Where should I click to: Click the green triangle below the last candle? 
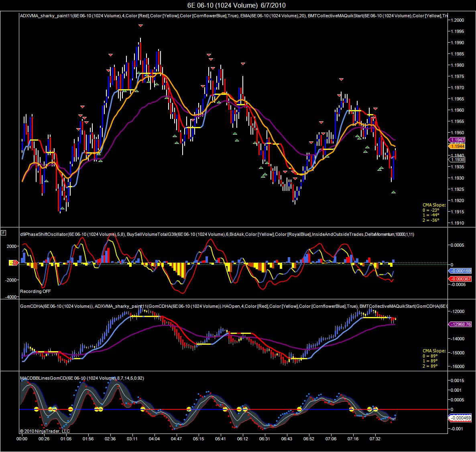point(393,192)
